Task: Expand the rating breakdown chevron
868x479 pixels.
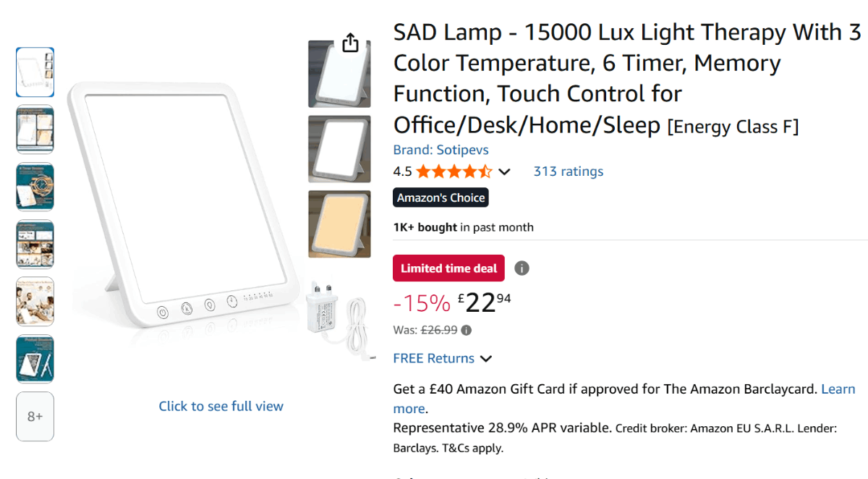Action: click(x=505, y=172)
